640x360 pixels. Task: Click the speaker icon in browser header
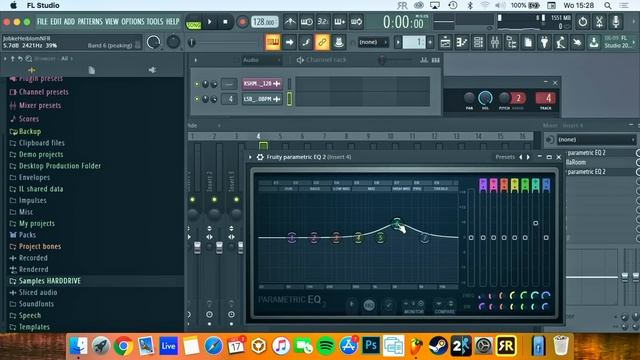point(152,70)
